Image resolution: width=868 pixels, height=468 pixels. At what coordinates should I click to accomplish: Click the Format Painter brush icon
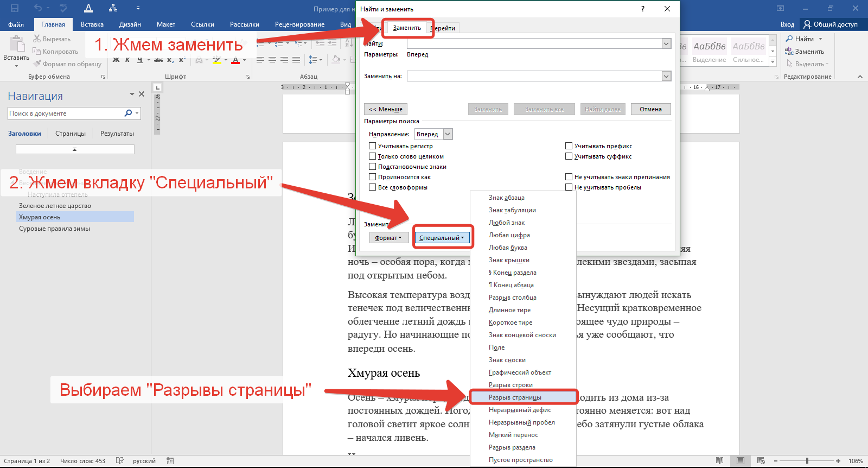[x=37, y=64]
